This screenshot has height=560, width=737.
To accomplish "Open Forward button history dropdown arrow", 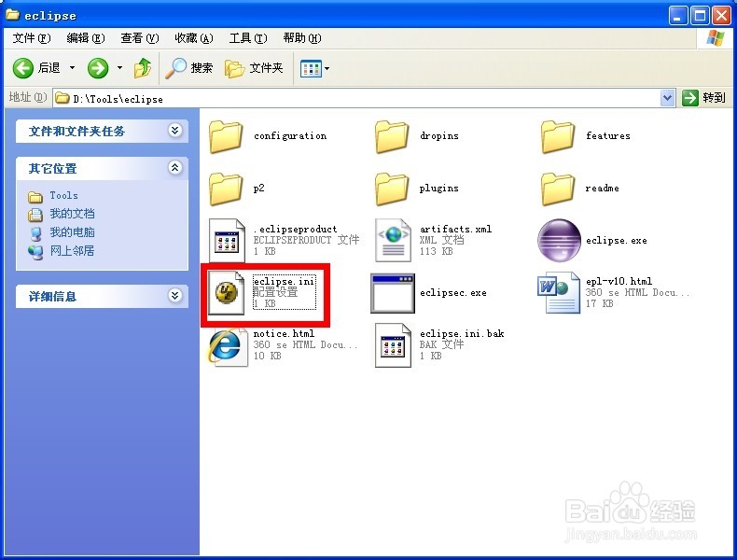I will pyautogui.click(x=119, y=68).
